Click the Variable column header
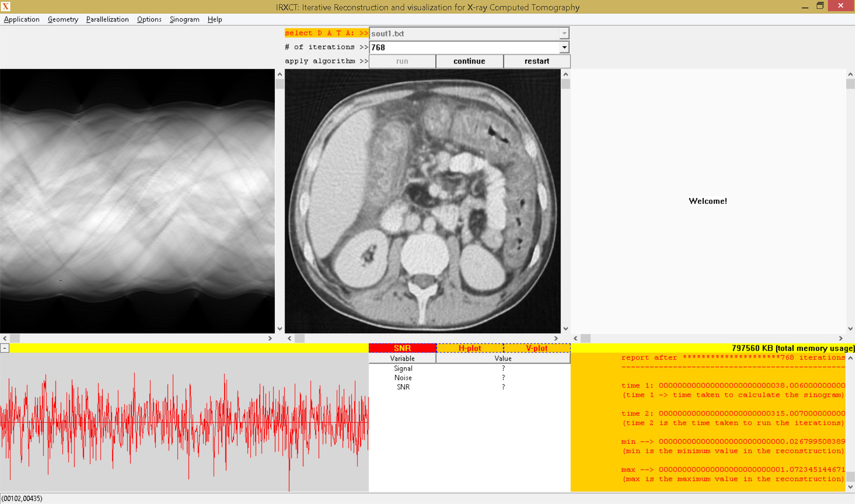 click(x=402, y=358)
